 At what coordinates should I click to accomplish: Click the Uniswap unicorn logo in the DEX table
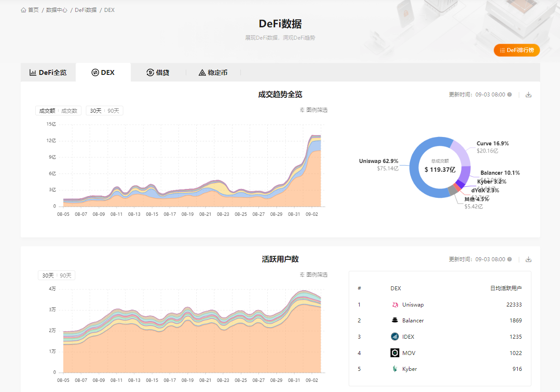click(x=394, y=304)
